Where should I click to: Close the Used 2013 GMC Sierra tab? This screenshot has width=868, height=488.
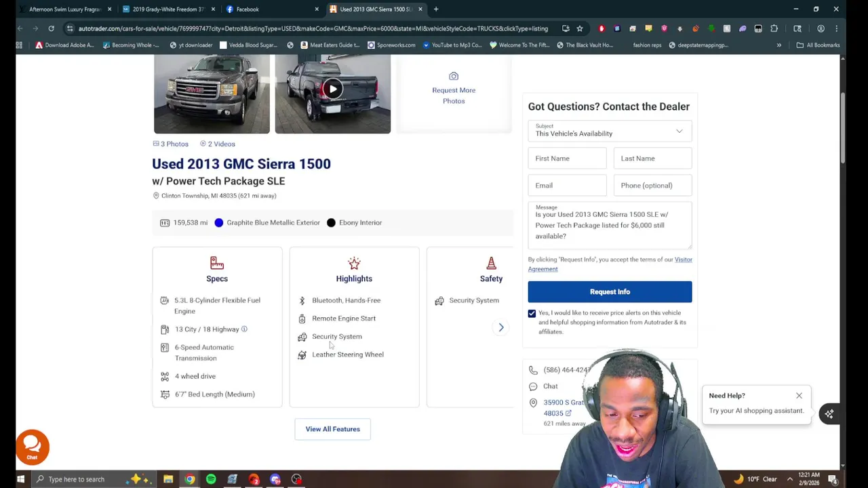[x=420, y=9]
